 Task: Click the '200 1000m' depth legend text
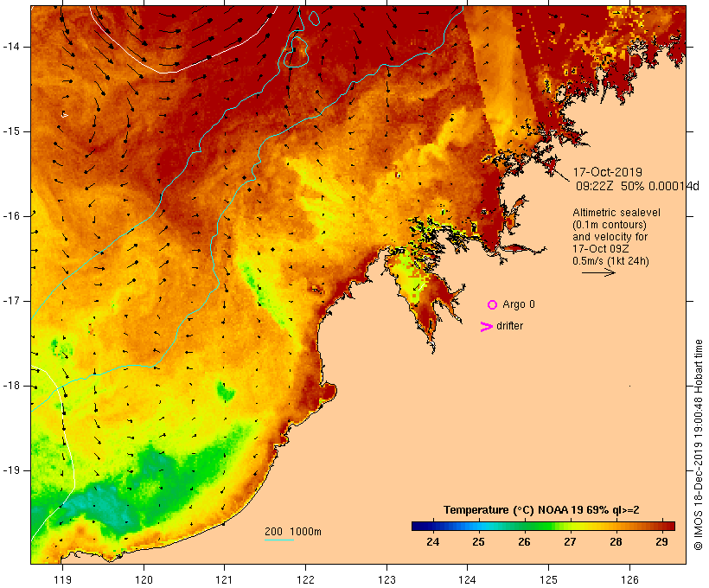[x=293, y=532]
